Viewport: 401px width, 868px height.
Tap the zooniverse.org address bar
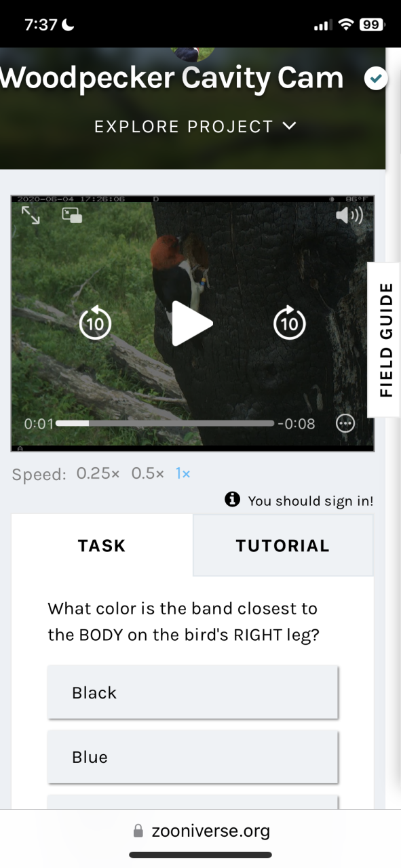click(x=201, y=831)
